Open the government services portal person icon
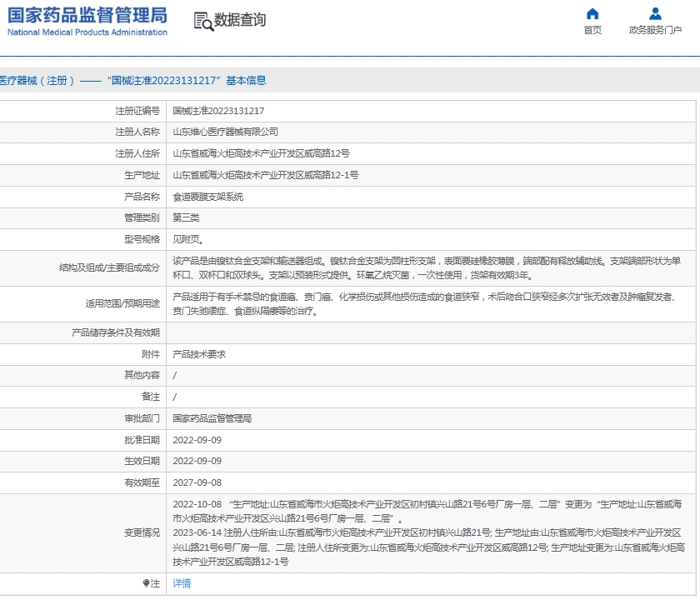700x600 pixels. pyautogui.click(x=655, y=14)
